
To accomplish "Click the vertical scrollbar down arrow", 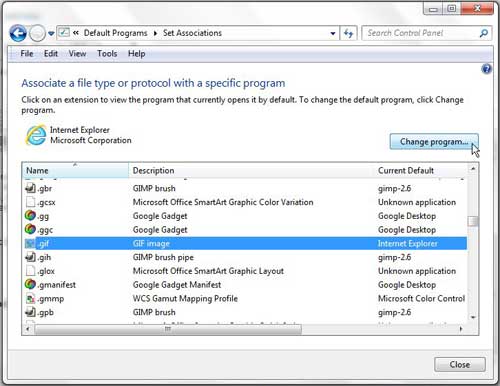I will (473, 317).
